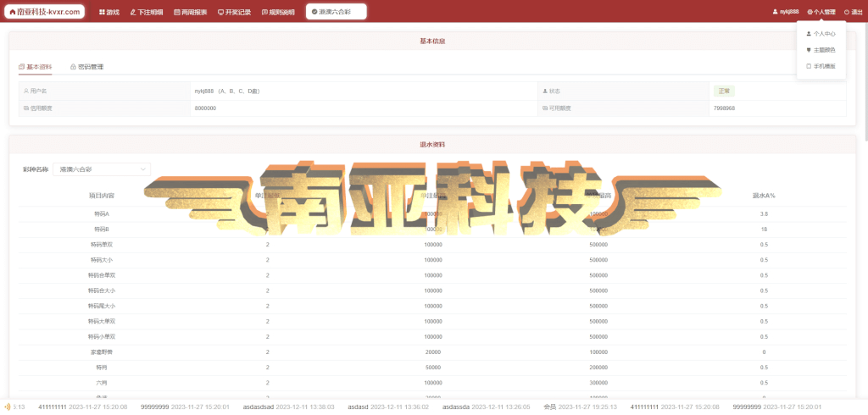Click the 状态 label cell

click(623, 91)
